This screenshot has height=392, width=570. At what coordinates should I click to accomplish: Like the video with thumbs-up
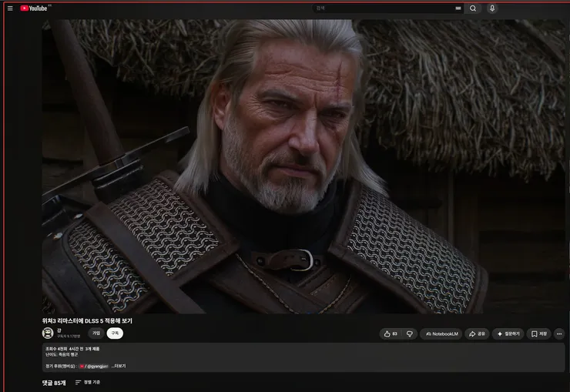pos(391,334)
